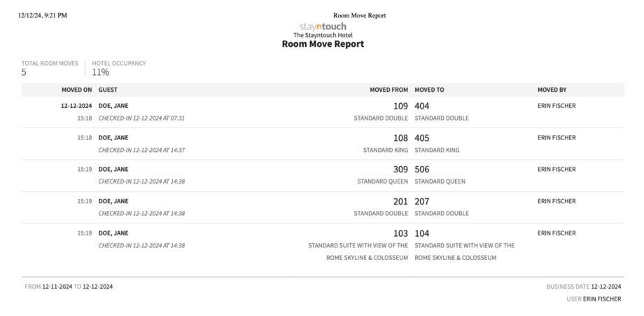Click moved-to room 104

pyautogui.click(x=422, y=233)
